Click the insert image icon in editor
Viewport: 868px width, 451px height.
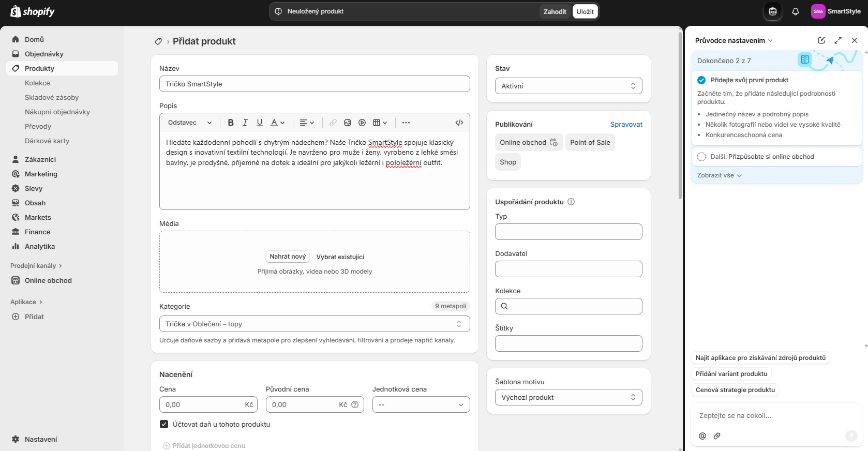tap(348, 123)
